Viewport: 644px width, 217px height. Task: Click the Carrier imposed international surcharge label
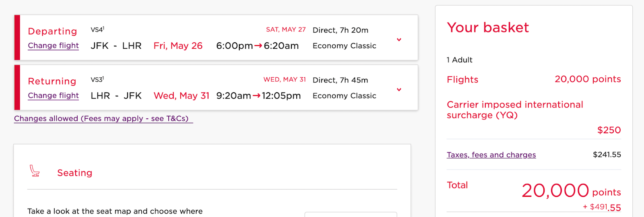tap(515, 110)
